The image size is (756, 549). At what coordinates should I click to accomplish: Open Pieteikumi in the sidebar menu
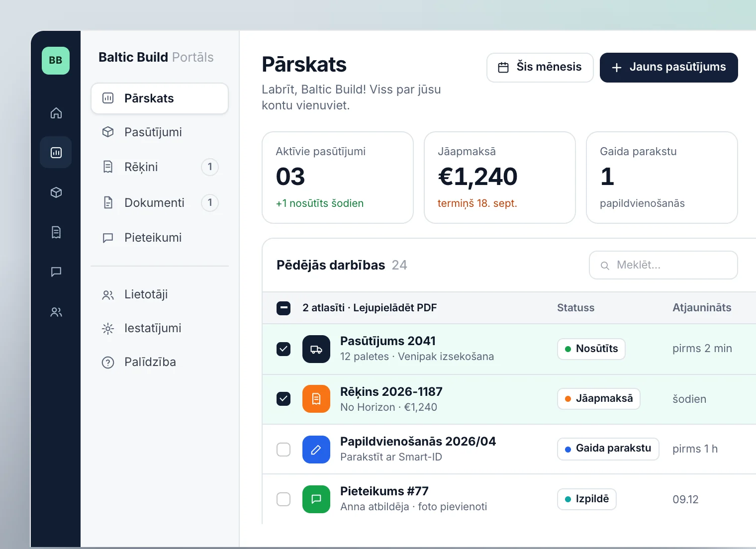pyautogui.click(x=160, y=238)
